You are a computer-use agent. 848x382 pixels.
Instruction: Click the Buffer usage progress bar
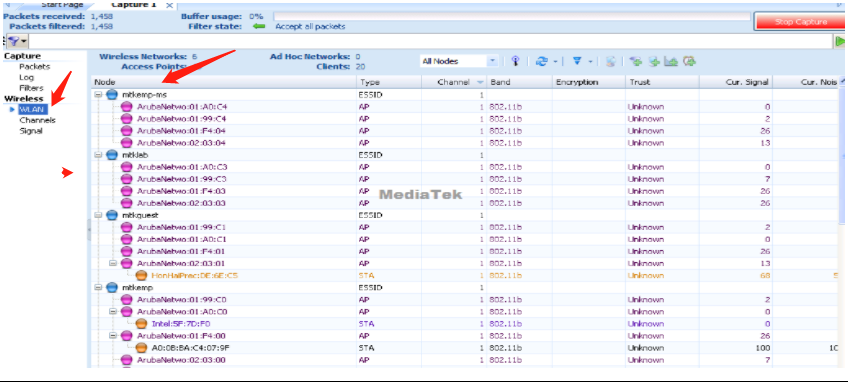(x=512, y=16)
